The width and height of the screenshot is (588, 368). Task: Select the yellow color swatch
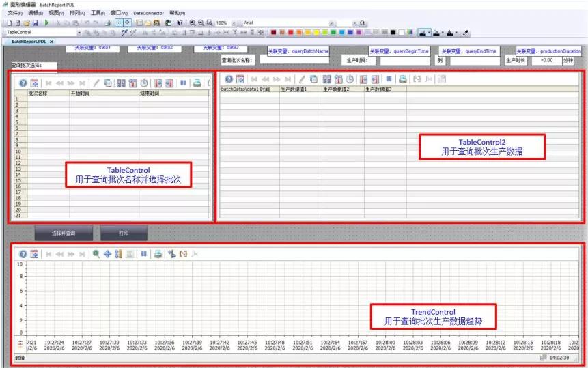[316, 33]
